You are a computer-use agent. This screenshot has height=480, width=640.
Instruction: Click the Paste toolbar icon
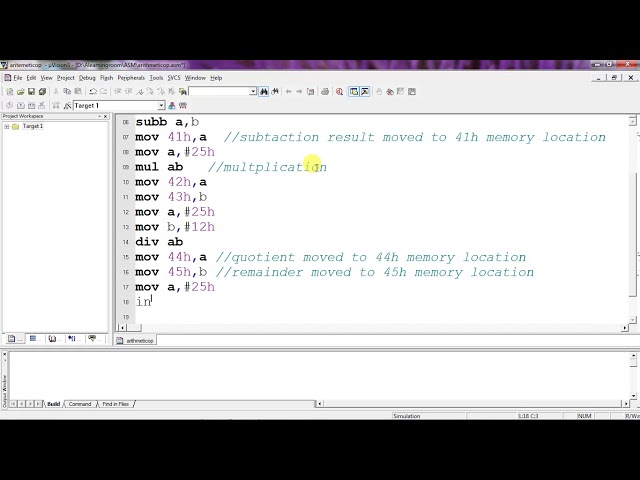[x=78, y=91]
